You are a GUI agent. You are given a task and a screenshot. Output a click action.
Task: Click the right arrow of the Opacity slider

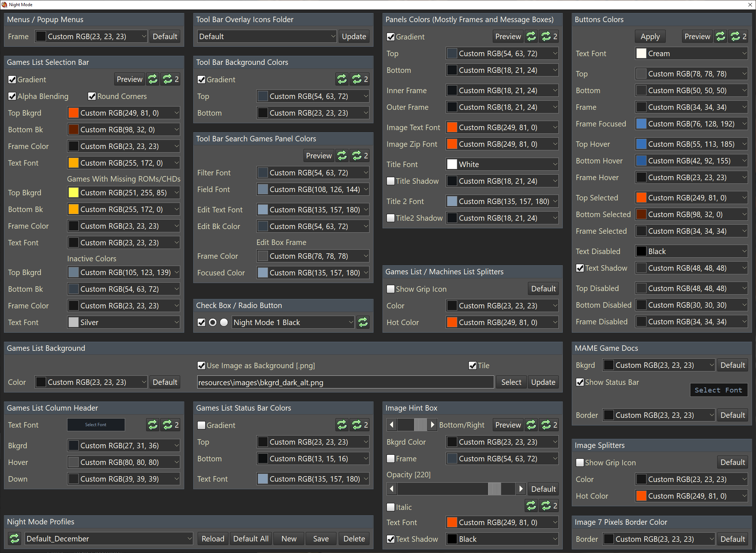(x=521, y=489)
